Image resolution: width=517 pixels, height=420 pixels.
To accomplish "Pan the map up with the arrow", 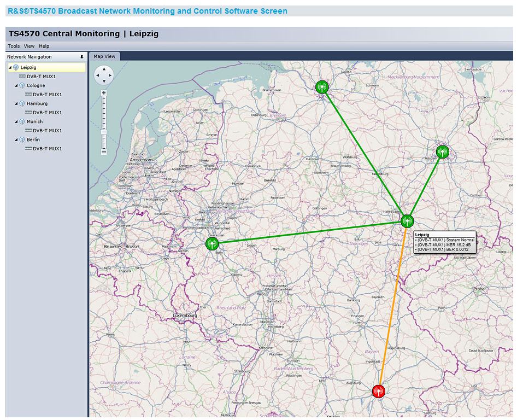I will (104, 69).
